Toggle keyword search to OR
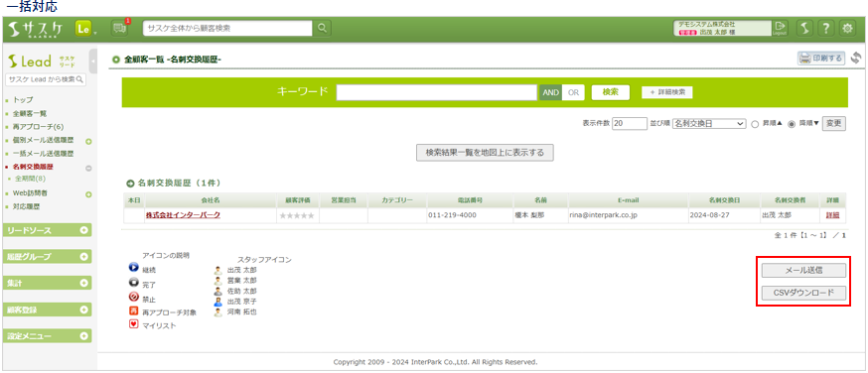This screenshot has height=373, width=868. pyautogui.click(x=573, y=93)
